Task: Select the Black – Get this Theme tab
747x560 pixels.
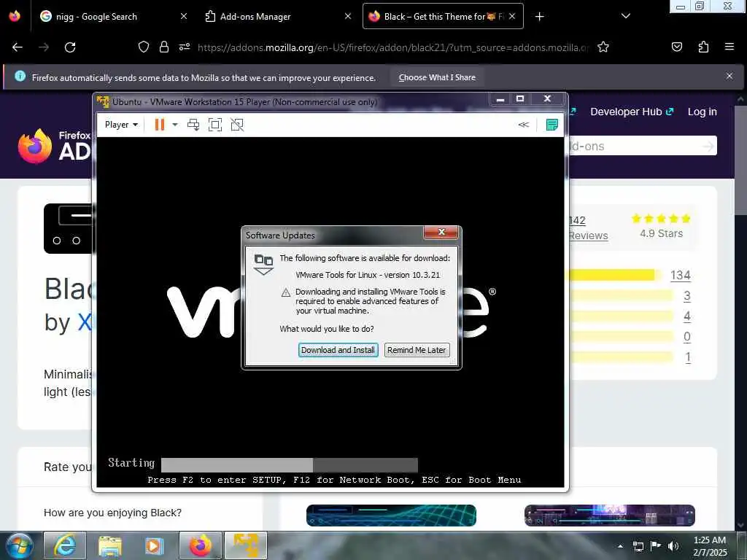Action: 435,17
